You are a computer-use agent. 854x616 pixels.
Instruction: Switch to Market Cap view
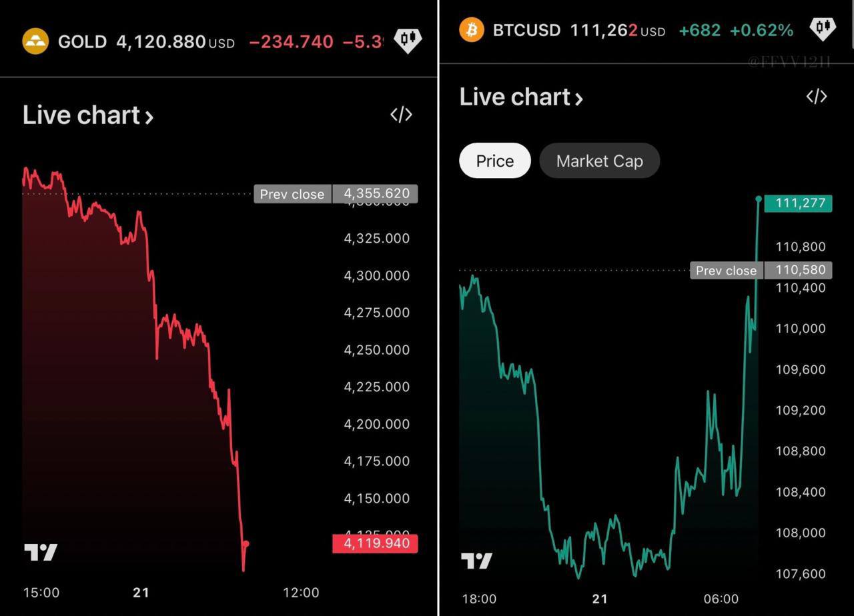(599, 161)
